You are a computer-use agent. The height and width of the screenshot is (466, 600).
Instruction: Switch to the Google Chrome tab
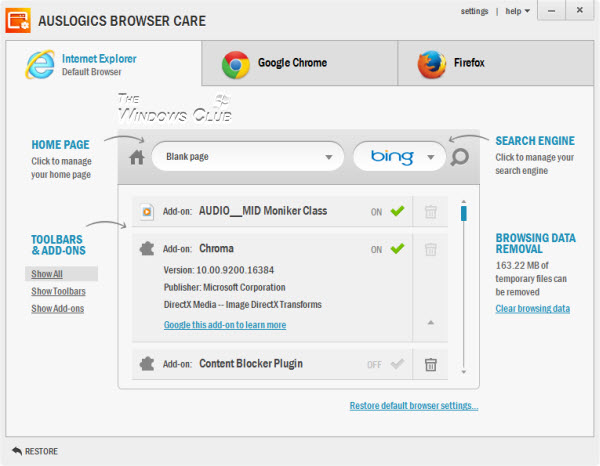(300, 64)
